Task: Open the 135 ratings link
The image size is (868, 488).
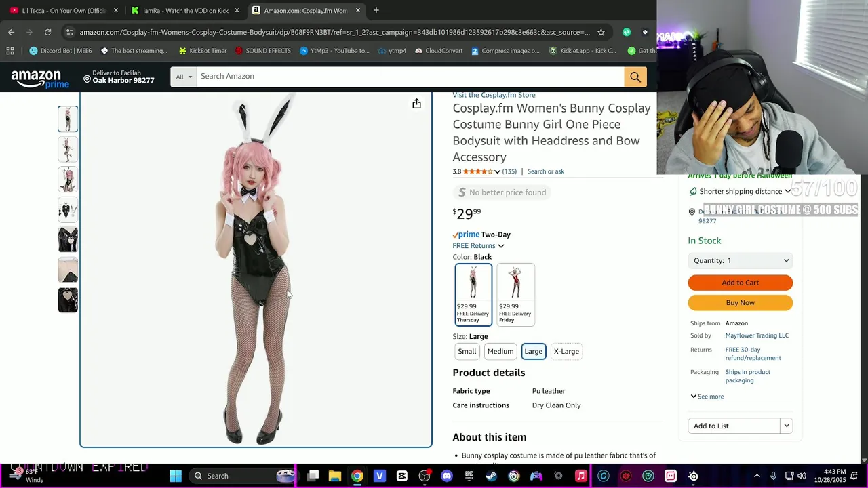Action: tap(509, 171)
